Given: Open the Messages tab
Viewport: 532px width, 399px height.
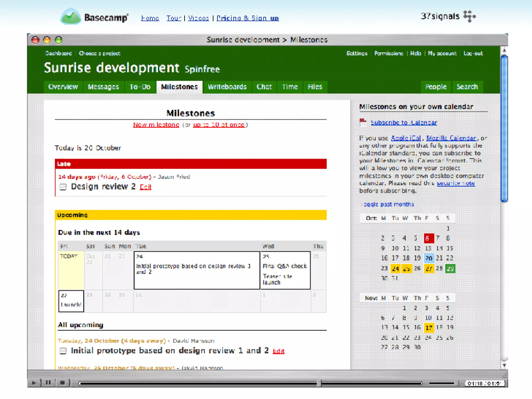Looking at the screenshot, I should [x=103, y=87].
